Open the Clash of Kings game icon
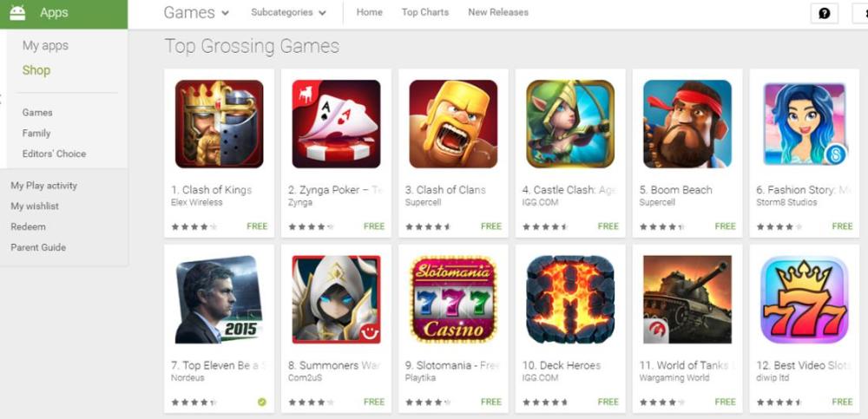 click(220, 124)
